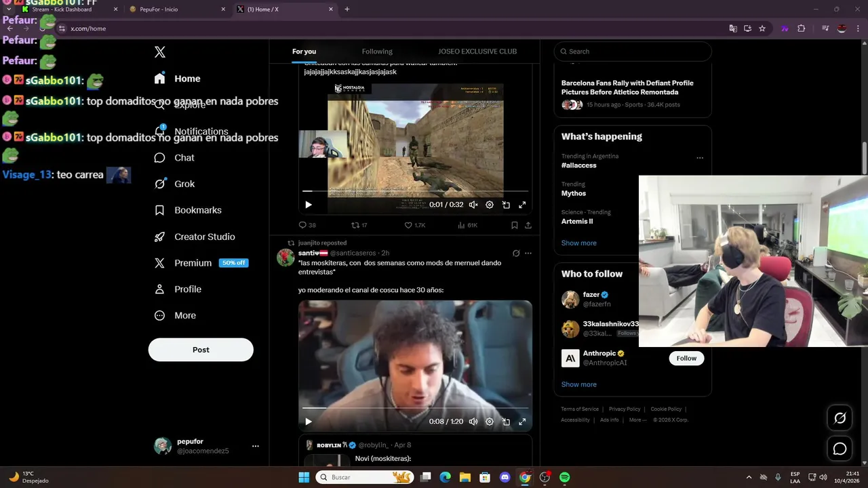Screen dimensions: 868x488
Task: View analytics of post with 61K views
Action: (x=468, y=225)
